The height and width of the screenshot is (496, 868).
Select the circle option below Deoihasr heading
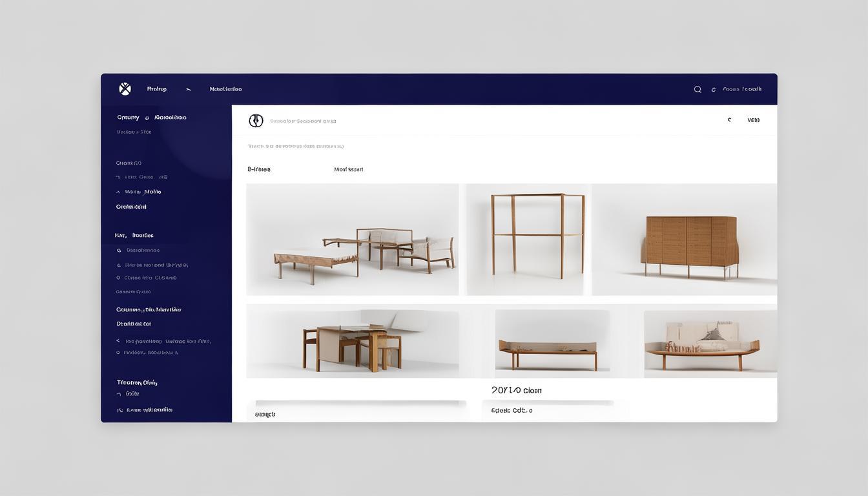tap(118, 353)
